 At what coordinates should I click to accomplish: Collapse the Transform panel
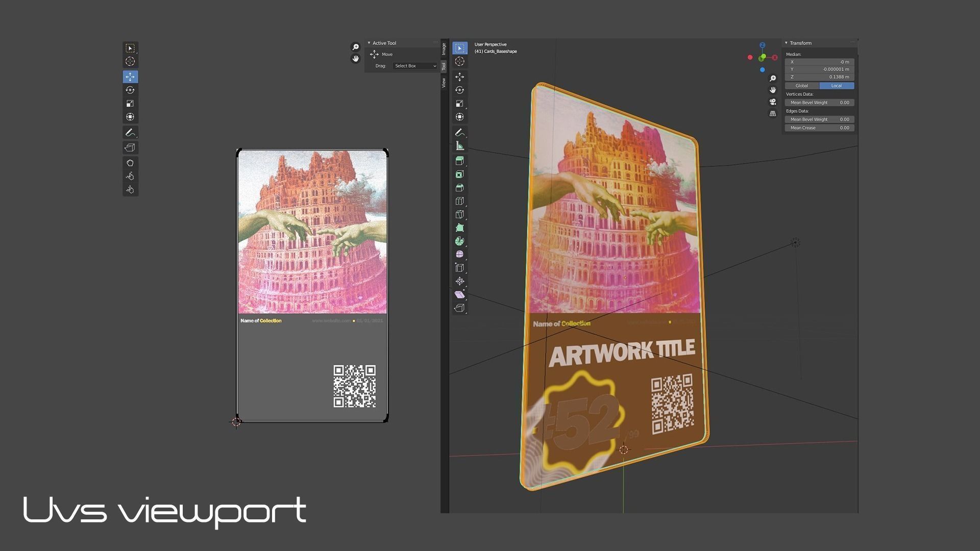pyautogui.click(x=786, y=43)
